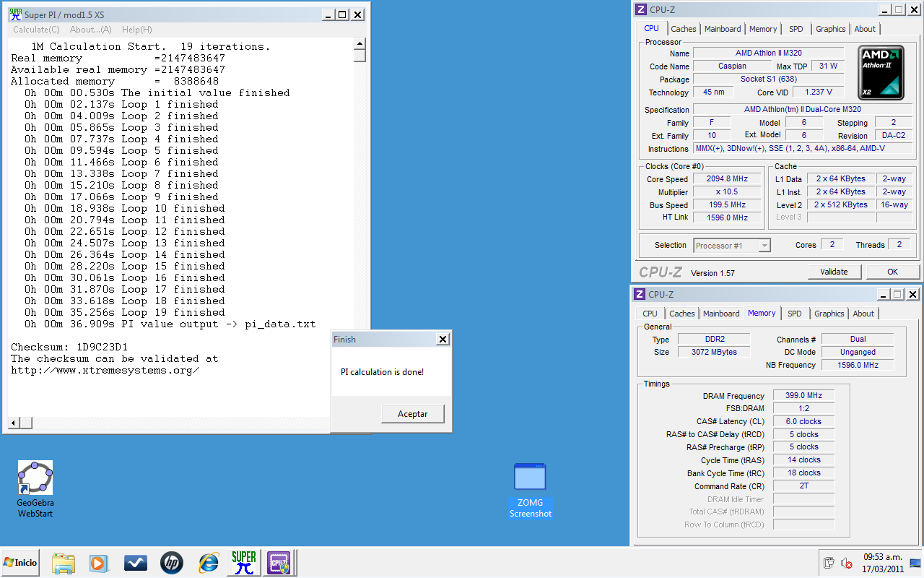Open Windows Explorer from taskbar
The image size is (924, 578).
64,563
